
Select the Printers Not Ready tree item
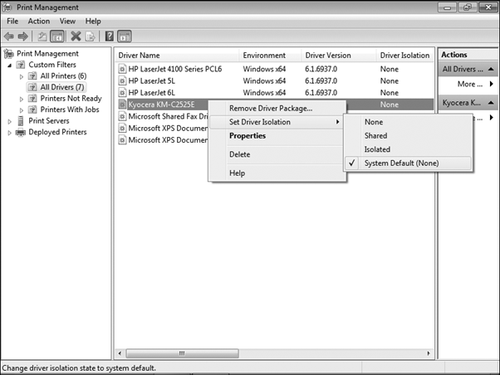71,98
